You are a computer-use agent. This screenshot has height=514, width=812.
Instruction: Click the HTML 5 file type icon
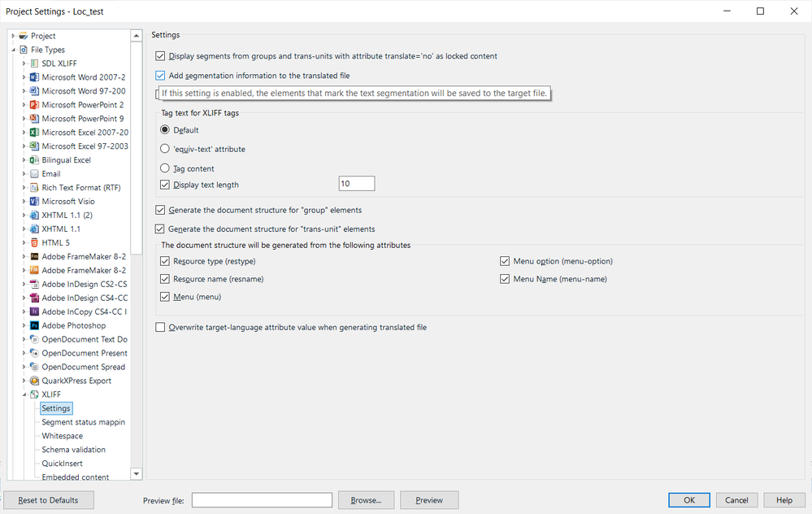[x=34, y=242]
